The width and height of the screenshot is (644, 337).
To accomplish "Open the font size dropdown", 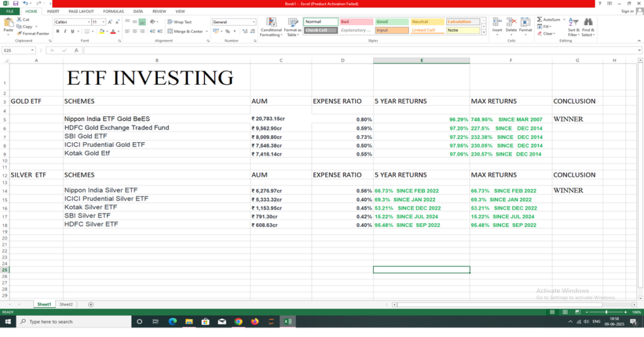I will coord(104,22).
